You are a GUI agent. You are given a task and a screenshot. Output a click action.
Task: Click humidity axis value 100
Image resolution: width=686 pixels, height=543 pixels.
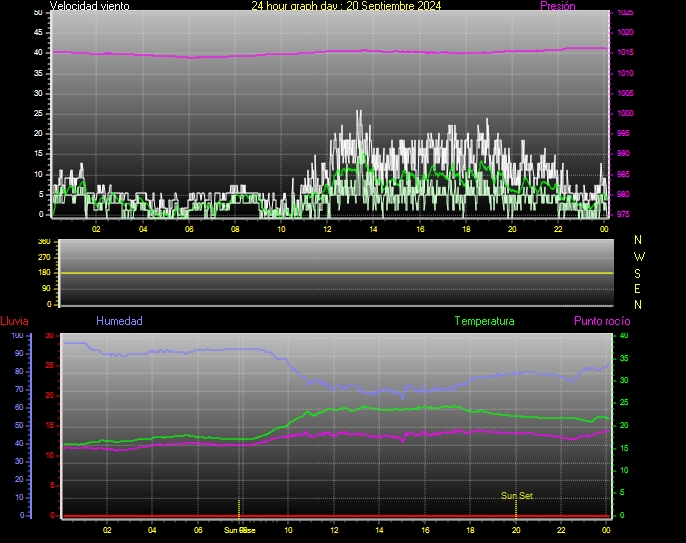(18, 336)
